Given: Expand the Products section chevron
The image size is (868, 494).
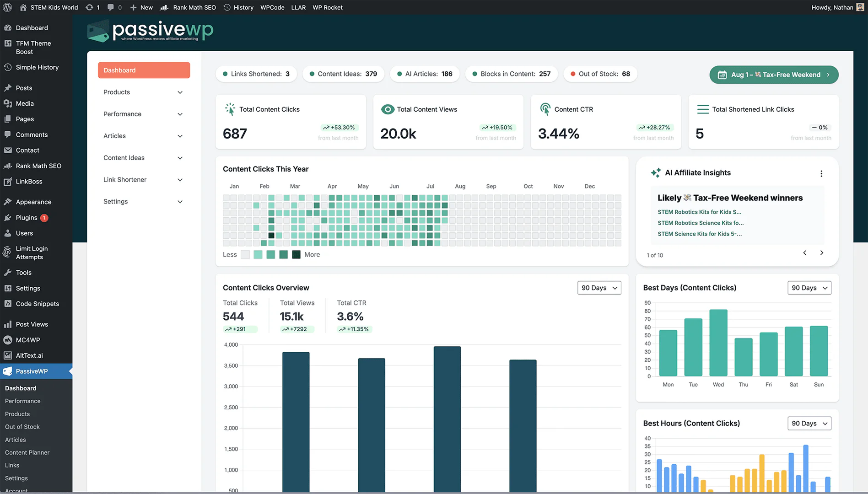Looking at the screenshot, I should [179, 92].
